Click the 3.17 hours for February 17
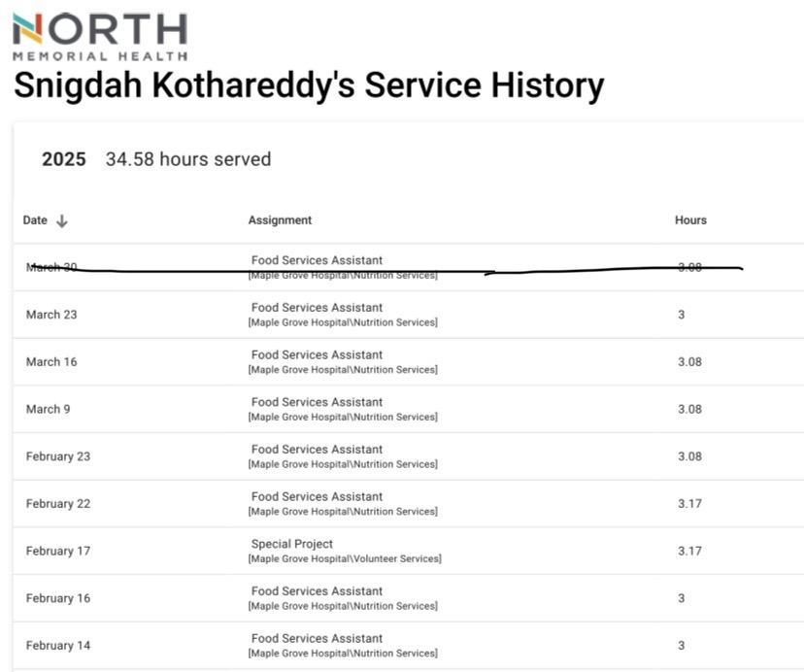The width and height of the screenshot is (804, 672). (x=689, y=551)
